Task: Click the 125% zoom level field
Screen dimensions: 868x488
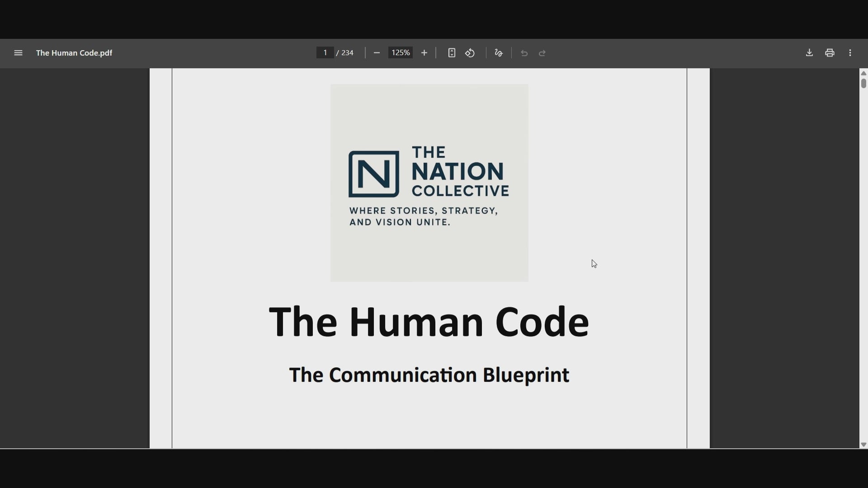Action: (400, 53)
